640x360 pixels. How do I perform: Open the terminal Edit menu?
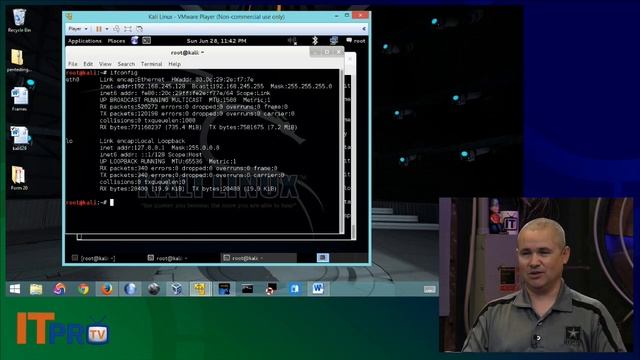tap(88, 64)
